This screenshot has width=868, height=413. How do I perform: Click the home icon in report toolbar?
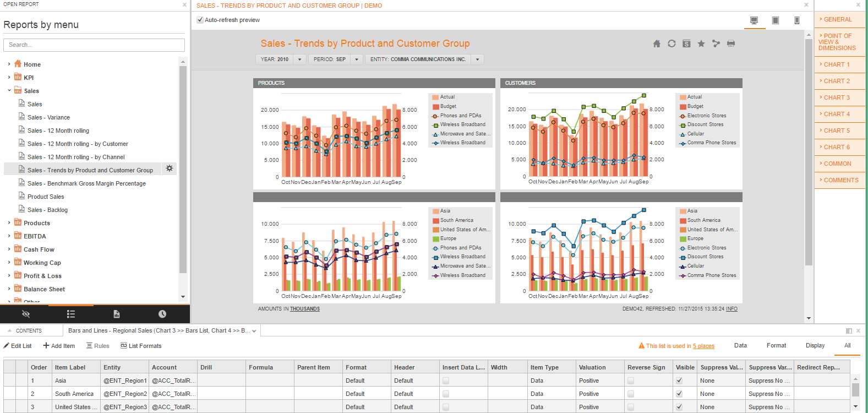pos(657,44)
